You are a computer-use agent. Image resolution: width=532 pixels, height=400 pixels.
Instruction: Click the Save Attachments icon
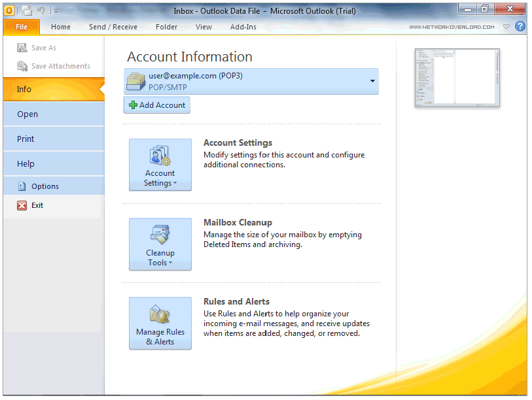22,66
